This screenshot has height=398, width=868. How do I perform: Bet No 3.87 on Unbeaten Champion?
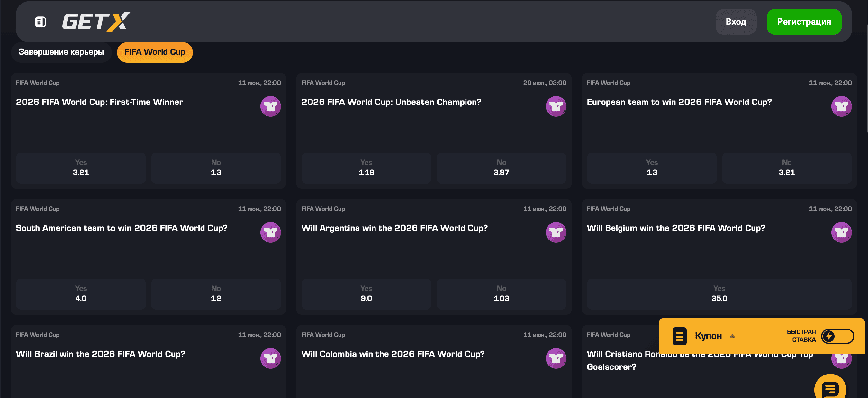coord(501,168)
